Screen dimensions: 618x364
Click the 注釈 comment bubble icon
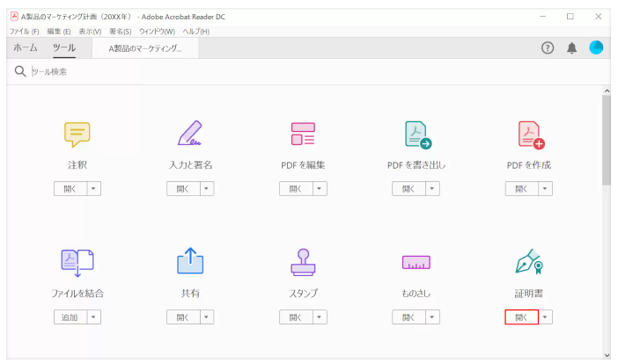77,134
